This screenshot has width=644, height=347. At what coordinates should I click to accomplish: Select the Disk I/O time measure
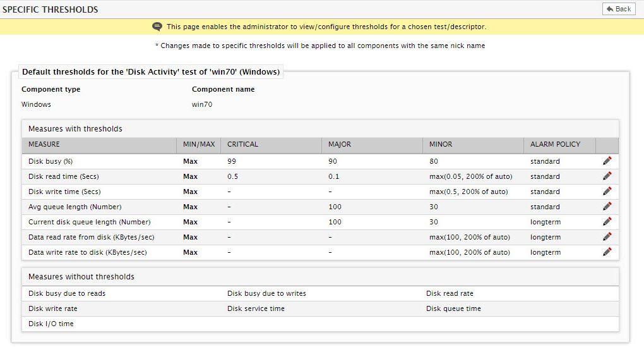(51, 324)
